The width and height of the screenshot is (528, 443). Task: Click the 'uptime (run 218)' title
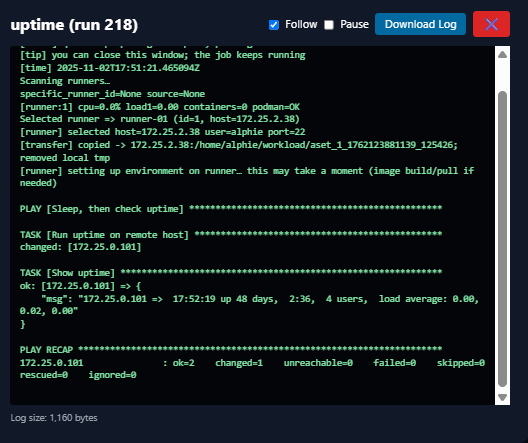click(74, 25)
